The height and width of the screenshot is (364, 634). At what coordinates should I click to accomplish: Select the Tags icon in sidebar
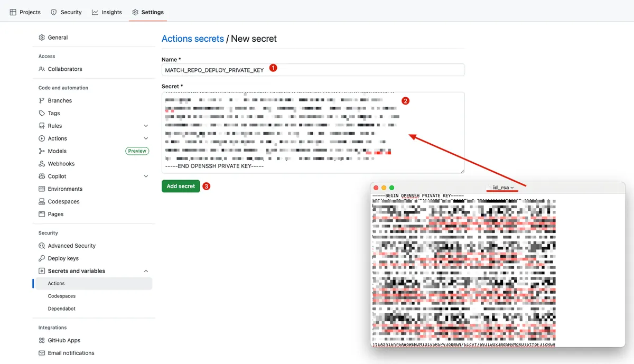click(42, 113)
